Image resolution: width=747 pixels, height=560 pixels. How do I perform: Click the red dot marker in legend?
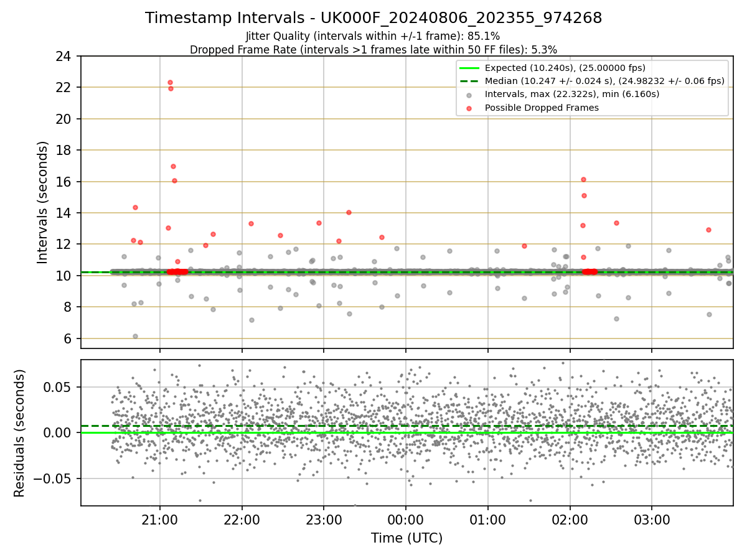(x=469, y=108)
